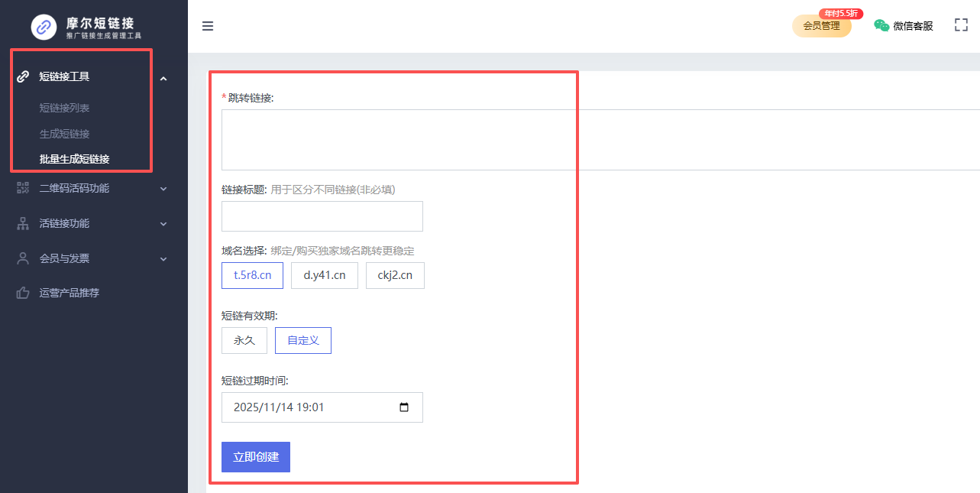Click the 摩尔短链接 logo icon

coord(44,27)
